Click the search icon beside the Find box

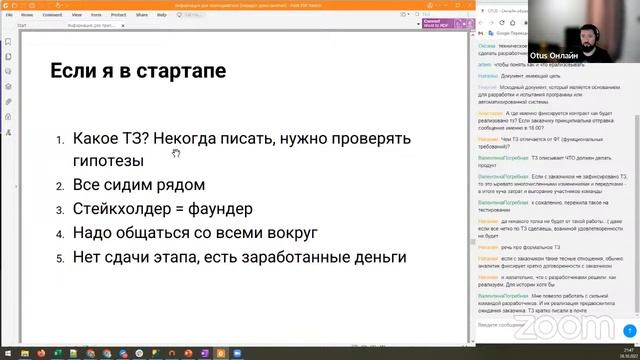(417, 14)
